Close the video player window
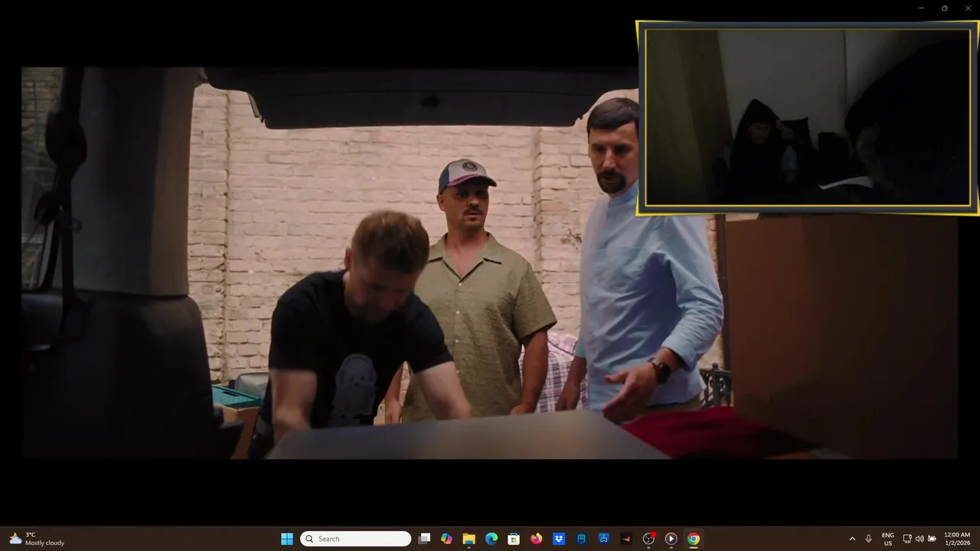Viewport: 980px width, 551px height. [x=967, y=8]
